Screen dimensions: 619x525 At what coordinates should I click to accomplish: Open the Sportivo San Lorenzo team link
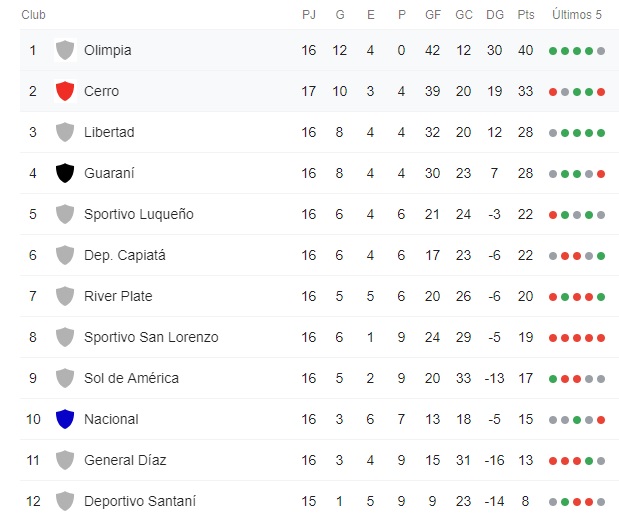click(150, 337)
